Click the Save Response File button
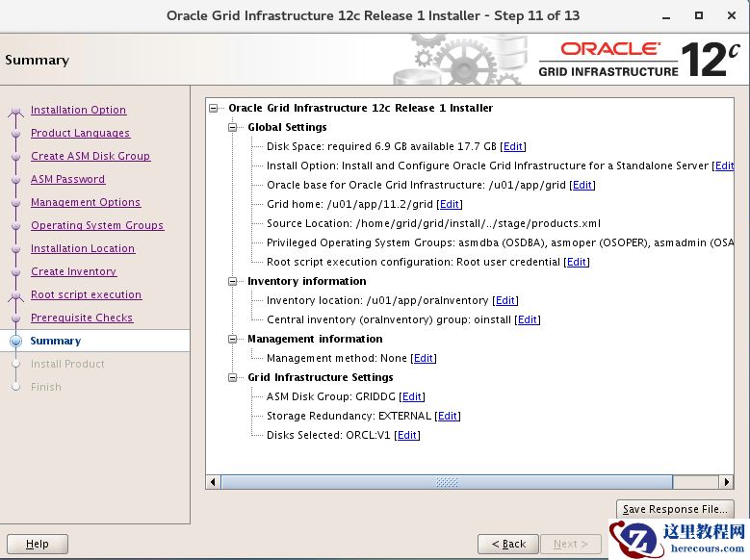This screenshot has height=560, width=750. [675, 509]
